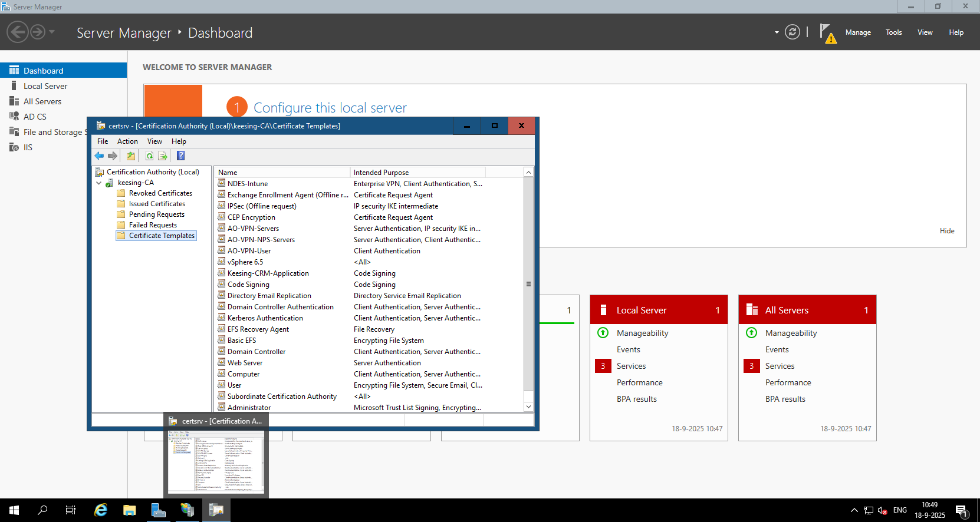Select Issued Certificates folder in tree
This screenshot has height=522, width=980.
[157, 204]
